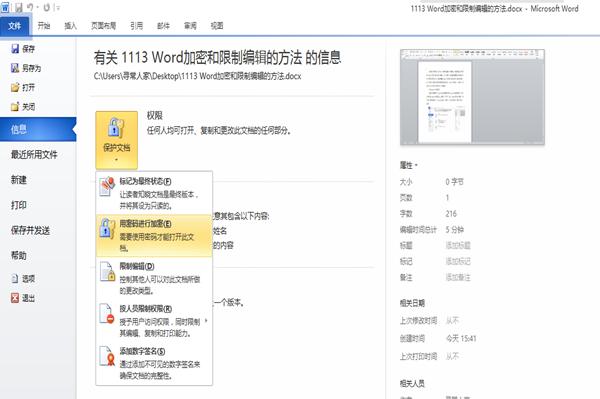Click the 216 word count value

[x=451, y=213]
